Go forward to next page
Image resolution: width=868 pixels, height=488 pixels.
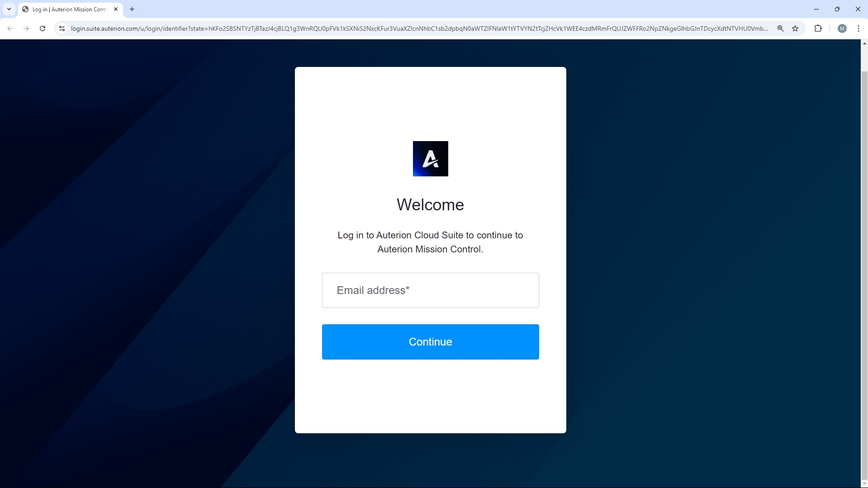point(26,28)
